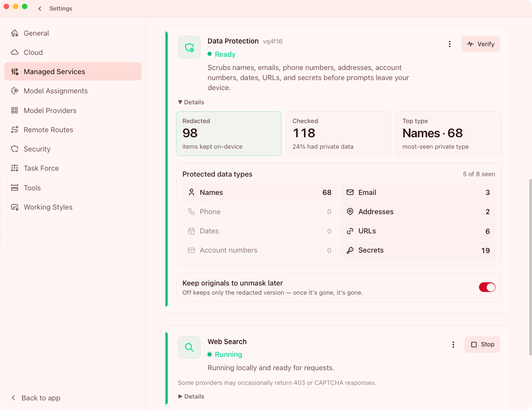The image size is (532, 410).
Task: Click '24% had private data' text
Action: click(323, 147)
